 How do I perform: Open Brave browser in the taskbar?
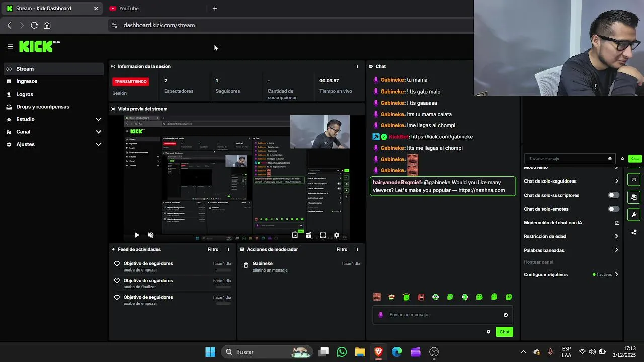378,352
